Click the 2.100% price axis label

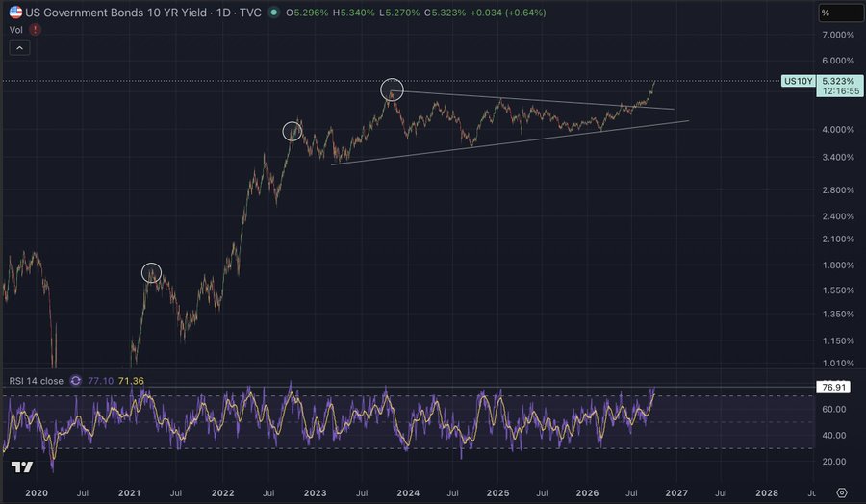pos(838,239)
